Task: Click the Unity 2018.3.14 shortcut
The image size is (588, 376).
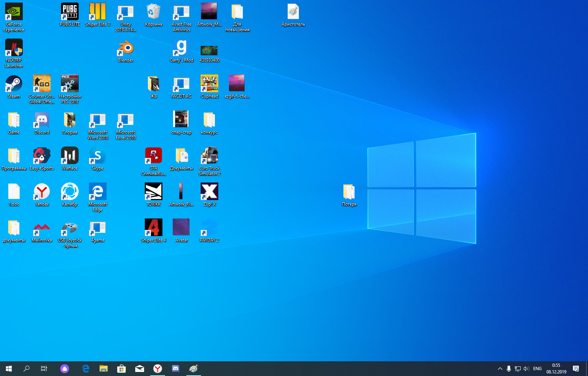Action: (126, 17)
